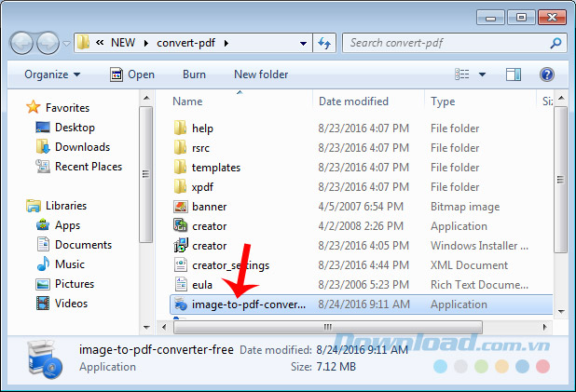Select the creator Windows Installer icon

(x=181, y=245)
